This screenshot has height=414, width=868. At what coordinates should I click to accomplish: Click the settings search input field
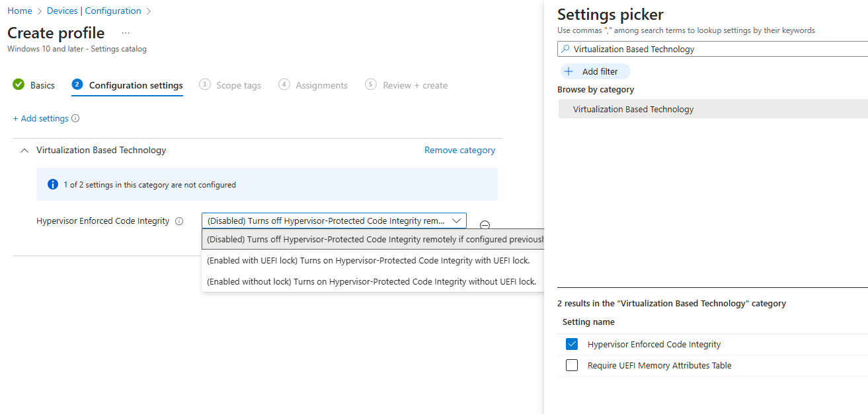[x=714, y=49]
